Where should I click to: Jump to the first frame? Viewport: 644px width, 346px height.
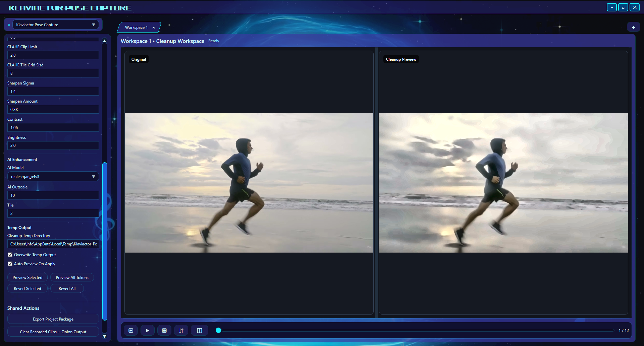click(x=131, y=330)
